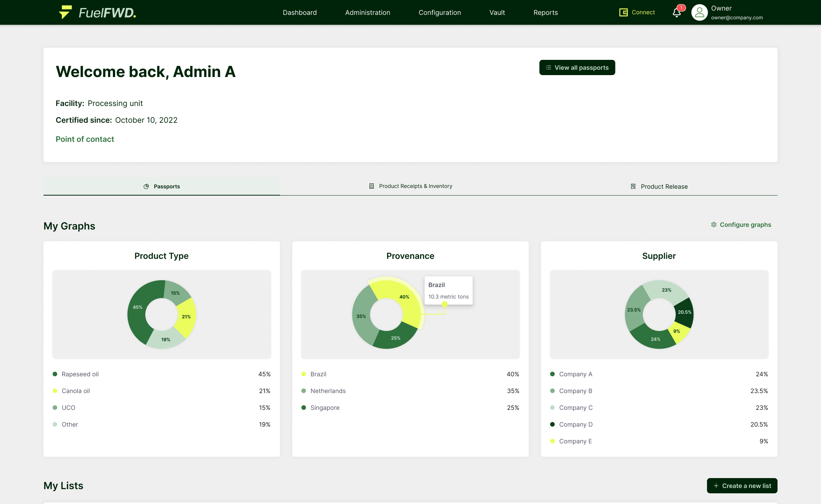Viewport: 821px width, 504px height.
Task: Click the Canola oil yellow legend dot
Action: pyautogui.click(x=55, y=391)
